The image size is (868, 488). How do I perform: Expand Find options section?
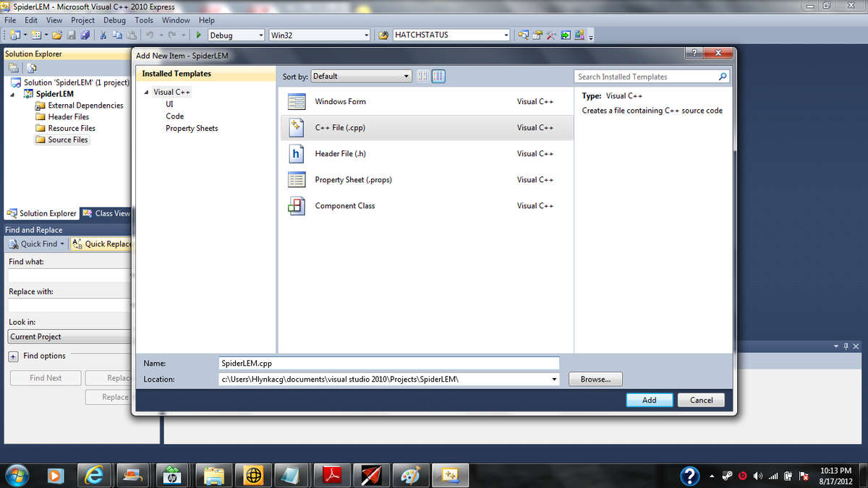click(13, 356)
